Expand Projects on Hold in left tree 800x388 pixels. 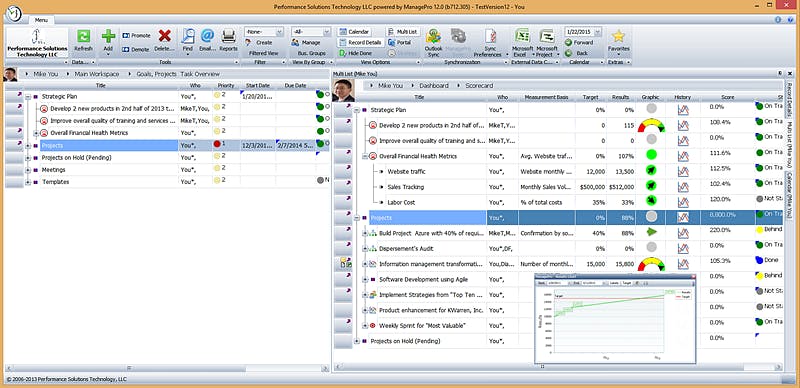tap(28, 158)
